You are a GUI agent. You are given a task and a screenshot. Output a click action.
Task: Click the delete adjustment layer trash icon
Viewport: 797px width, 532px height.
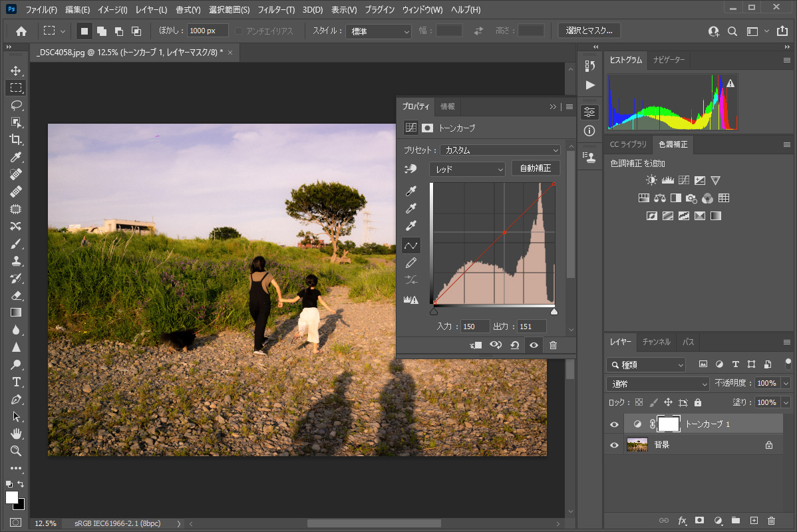coord(553,345)
